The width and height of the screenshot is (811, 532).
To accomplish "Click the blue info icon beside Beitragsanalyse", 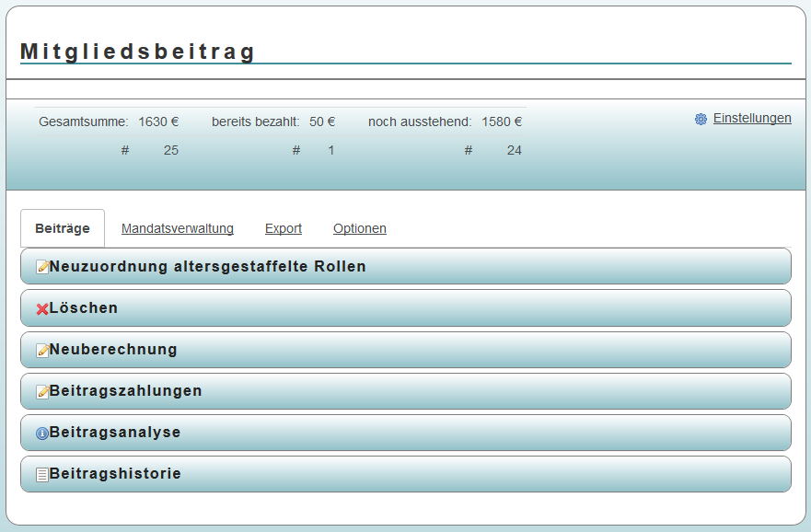I will tap(41, 434).
